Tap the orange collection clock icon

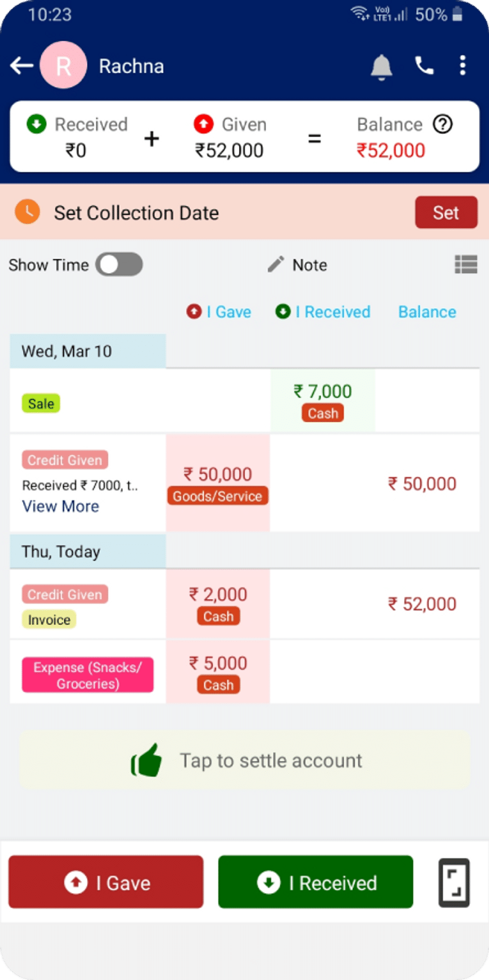point(28,212)
